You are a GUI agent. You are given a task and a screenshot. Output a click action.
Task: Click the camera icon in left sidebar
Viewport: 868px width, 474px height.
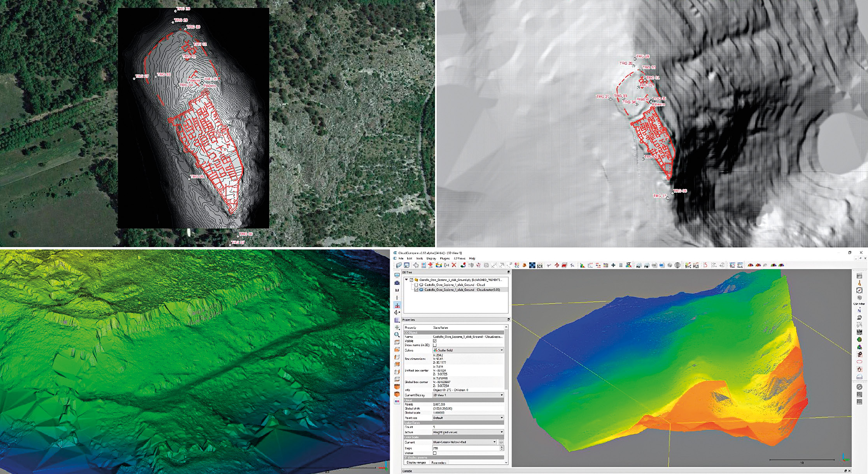397,283
